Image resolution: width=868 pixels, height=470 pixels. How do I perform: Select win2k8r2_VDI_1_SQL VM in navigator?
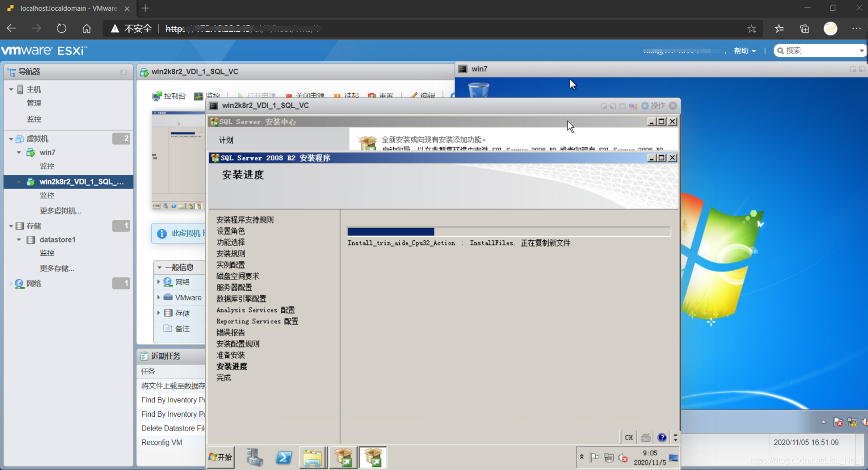pyautogui.click(x=69, y=182)
